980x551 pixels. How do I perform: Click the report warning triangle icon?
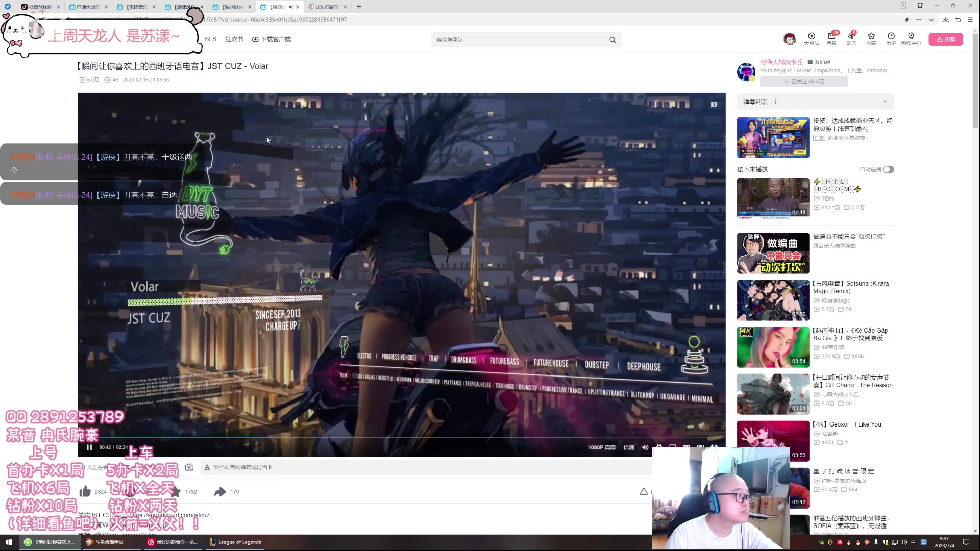[644, 491]
